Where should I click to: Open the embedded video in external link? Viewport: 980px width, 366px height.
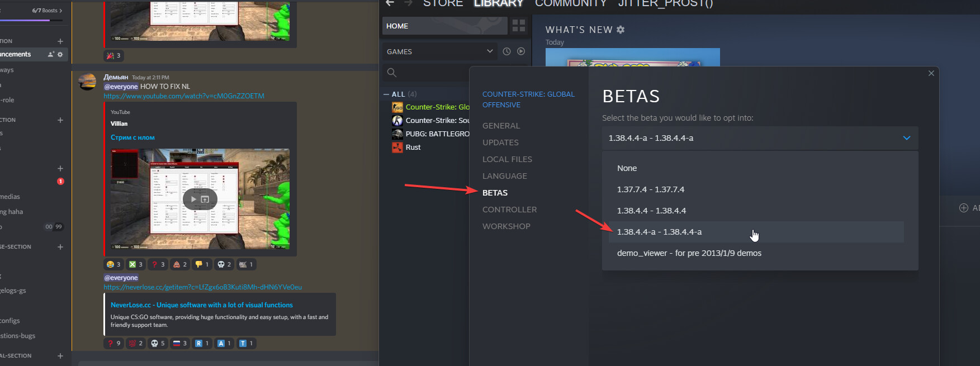(x=205, y=199)
